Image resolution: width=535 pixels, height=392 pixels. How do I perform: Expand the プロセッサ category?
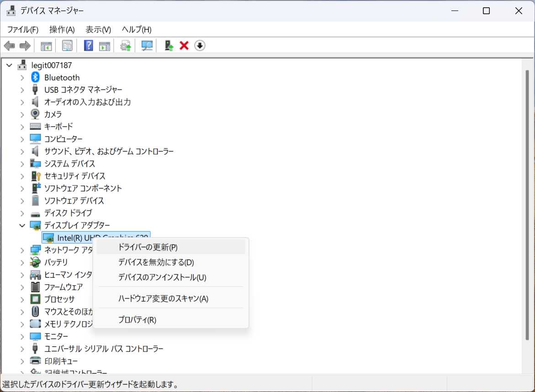(x=22, y=299)
